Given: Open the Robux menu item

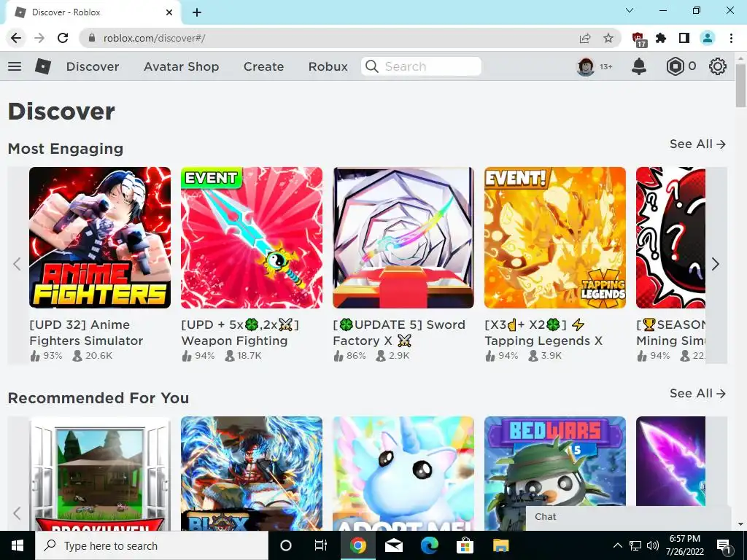Looking at the screenshot, I should click(x=328, y=66).
